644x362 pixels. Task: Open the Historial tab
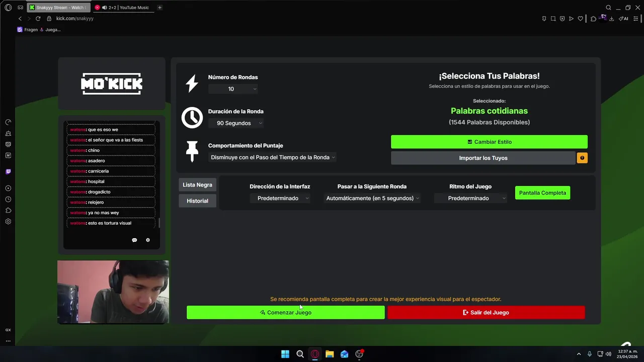(197, 201)
